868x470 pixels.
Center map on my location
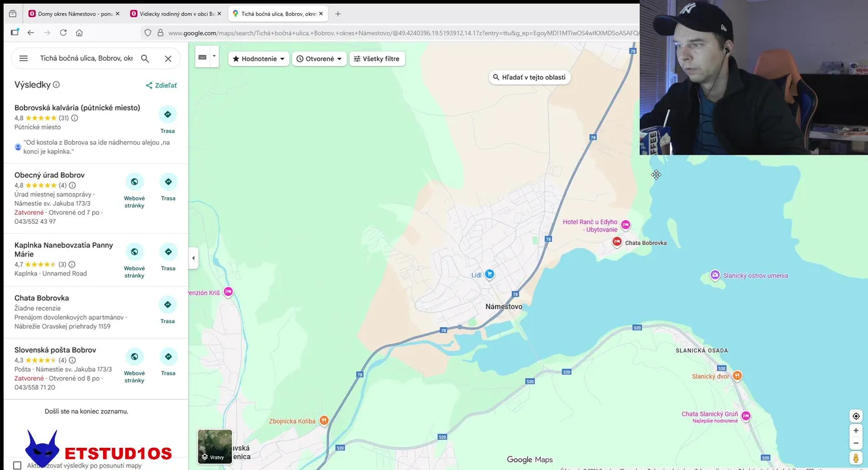point(856,416)
